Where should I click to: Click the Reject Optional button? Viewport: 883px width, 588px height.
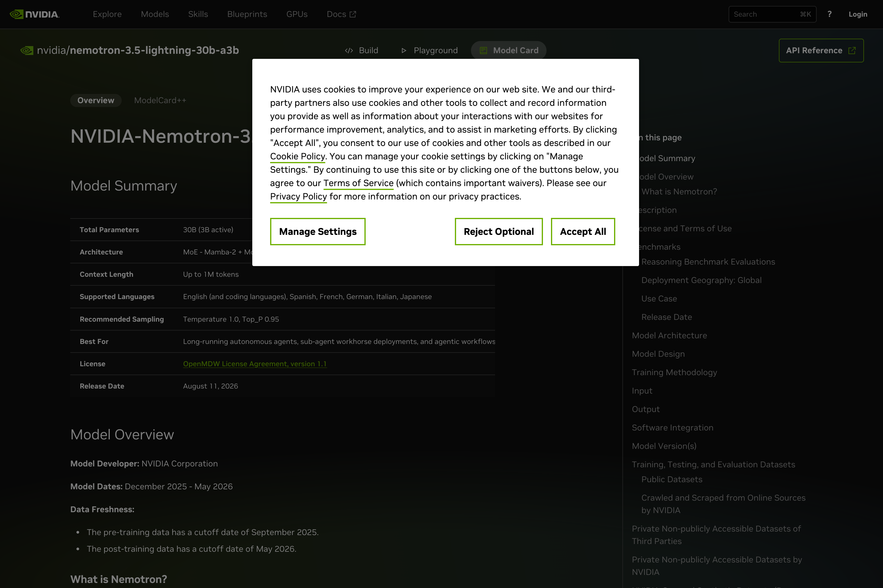click(499, 232)
